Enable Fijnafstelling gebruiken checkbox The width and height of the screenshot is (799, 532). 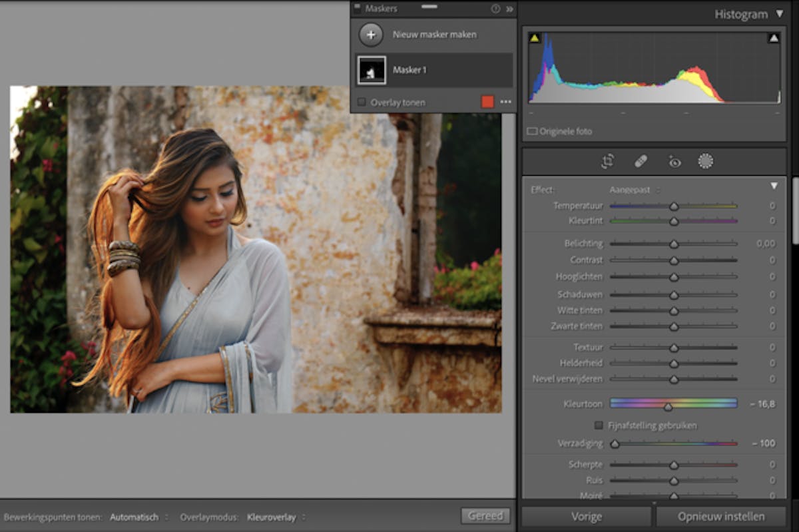point(599,425)
